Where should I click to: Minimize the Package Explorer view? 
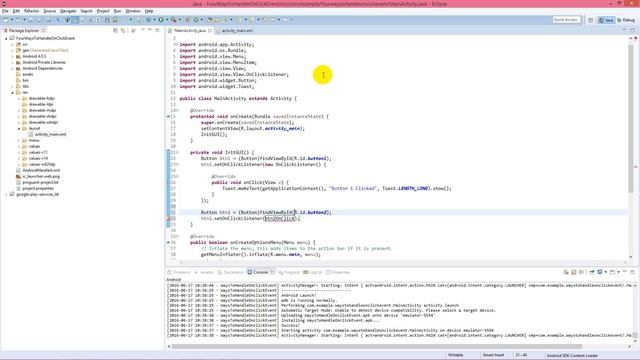click(x=150, y=30)
